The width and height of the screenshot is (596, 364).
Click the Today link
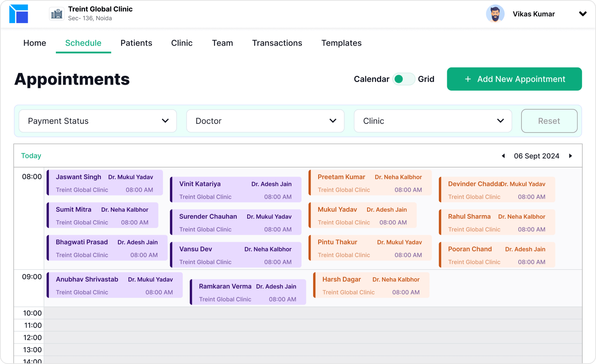[x=31, y=156]
